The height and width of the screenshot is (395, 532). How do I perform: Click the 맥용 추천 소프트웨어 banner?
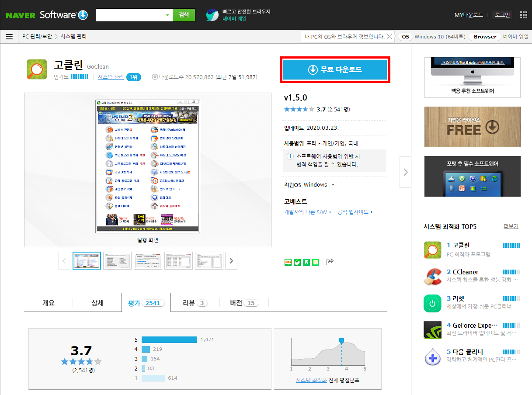pos(473,77)
